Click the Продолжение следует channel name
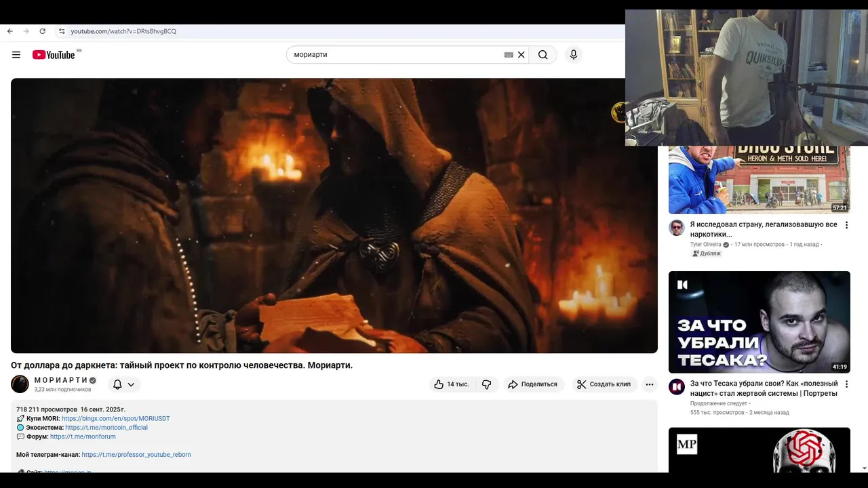This screenshot has height=488, width=868. pyautogui.click(x=718, y=403)
